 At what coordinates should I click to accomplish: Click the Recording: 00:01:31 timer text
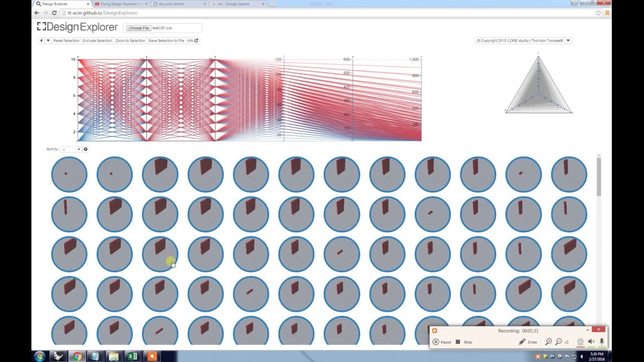[518, 330]
